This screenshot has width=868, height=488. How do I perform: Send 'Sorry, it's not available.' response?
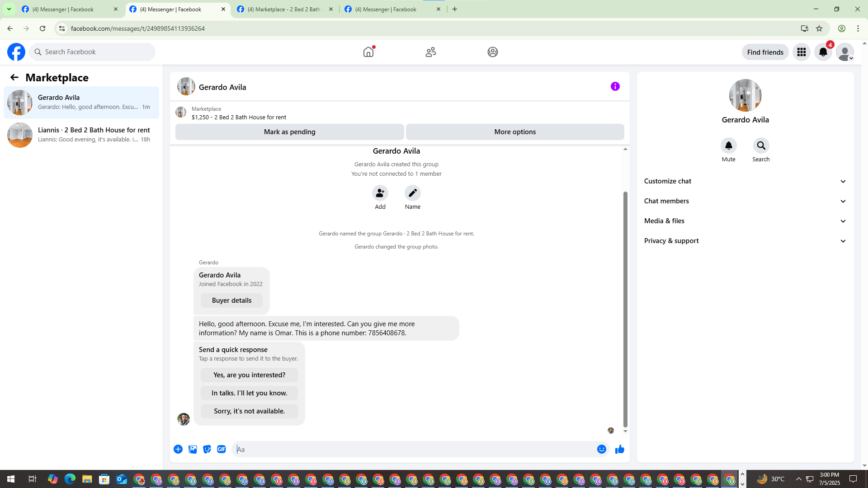point(249,411)
